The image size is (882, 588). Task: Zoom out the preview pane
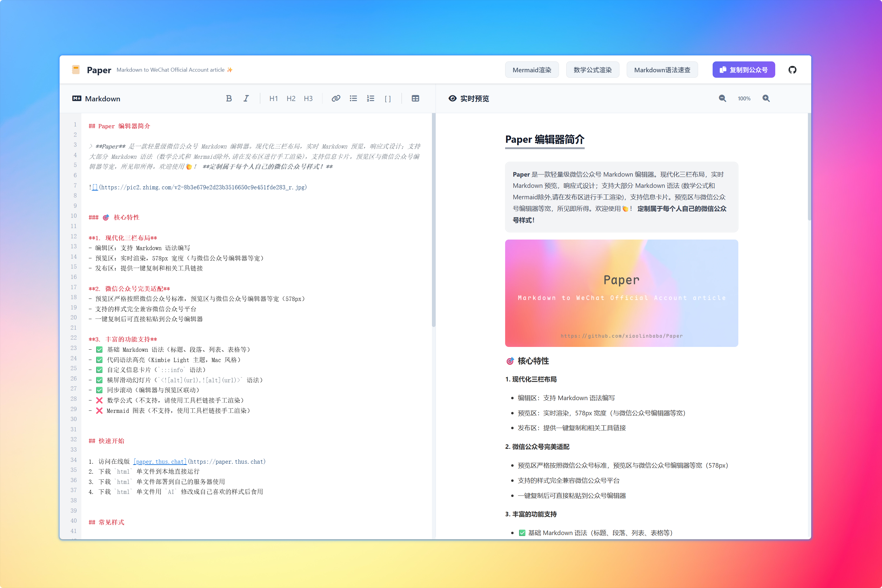[x=722, y=98]
